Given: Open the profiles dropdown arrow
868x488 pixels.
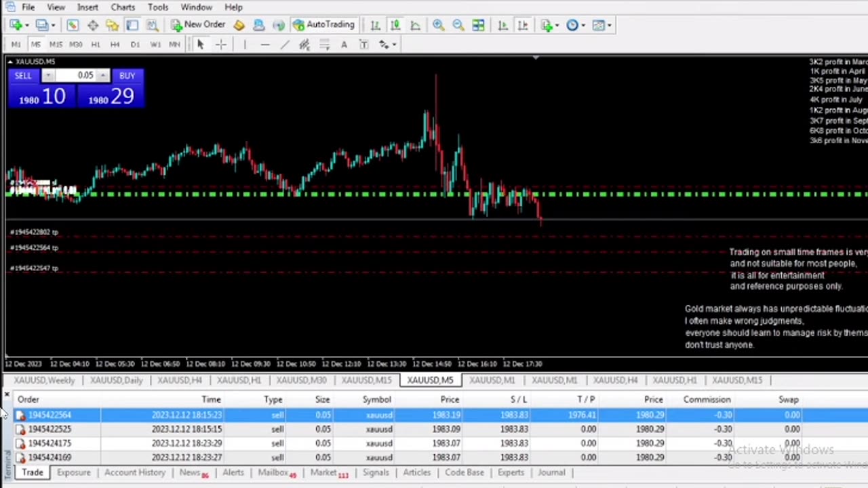Looking at the screenshot, I should (x=54, y=25).
